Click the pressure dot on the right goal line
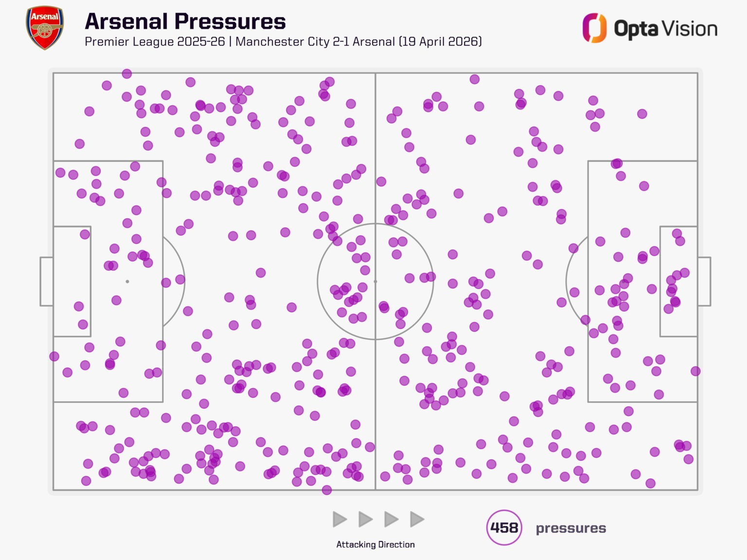Image resolution: width=747 pixels, height=560 pixels. (x=695, y=371)
